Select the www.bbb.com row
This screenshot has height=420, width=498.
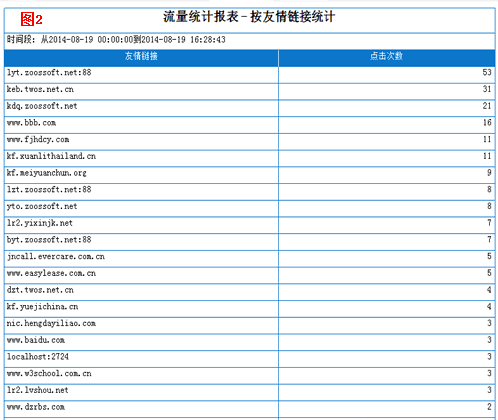249,123
